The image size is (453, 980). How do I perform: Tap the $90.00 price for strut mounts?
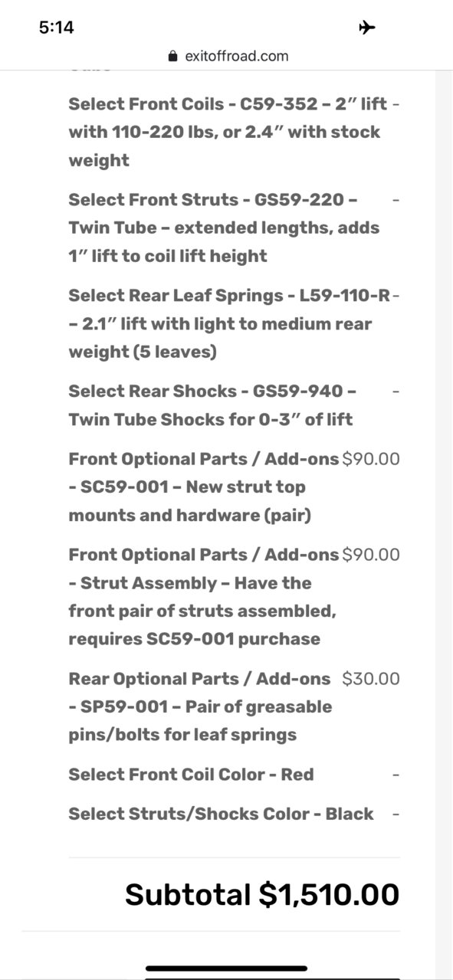coord(371,459)
